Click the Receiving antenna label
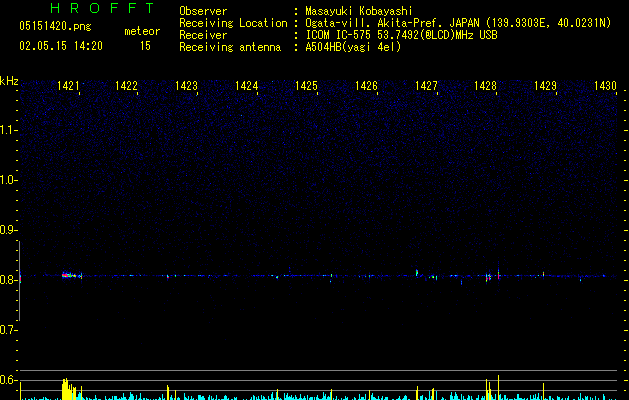 [x=230, y=47]
